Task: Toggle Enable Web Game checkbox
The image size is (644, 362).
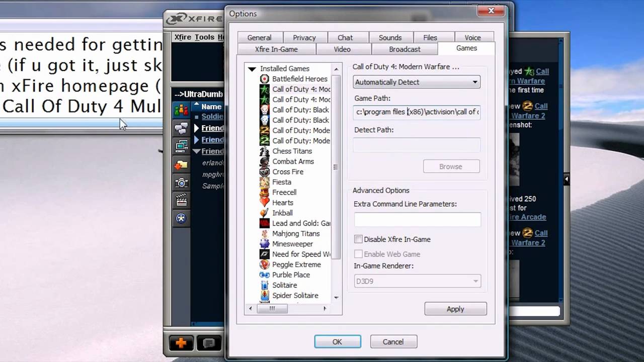Action: coord(358,254)
